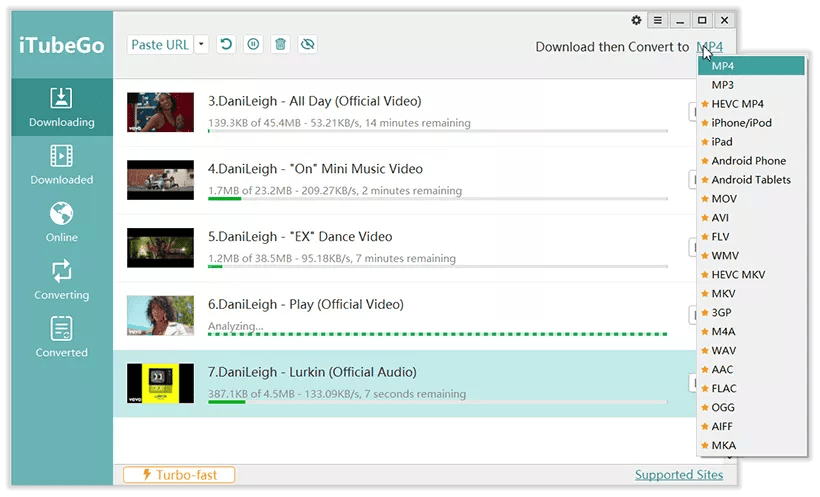Select AAC format option

point(751,369)
